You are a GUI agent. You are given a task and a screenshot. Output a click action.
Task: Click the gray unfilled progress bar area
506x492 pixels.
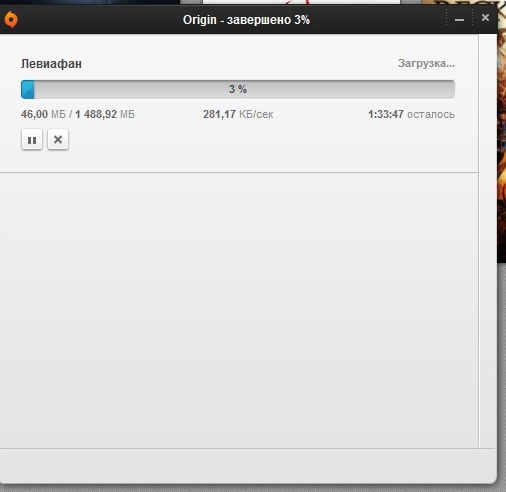[x=244, y=89]
